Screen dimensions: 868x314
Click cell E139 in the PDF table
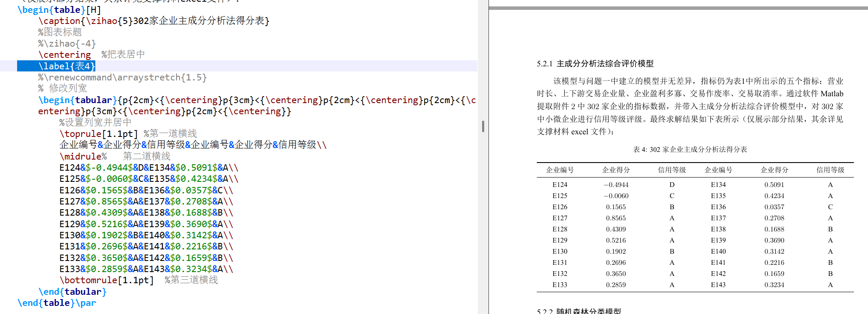[x=718, y=240]
